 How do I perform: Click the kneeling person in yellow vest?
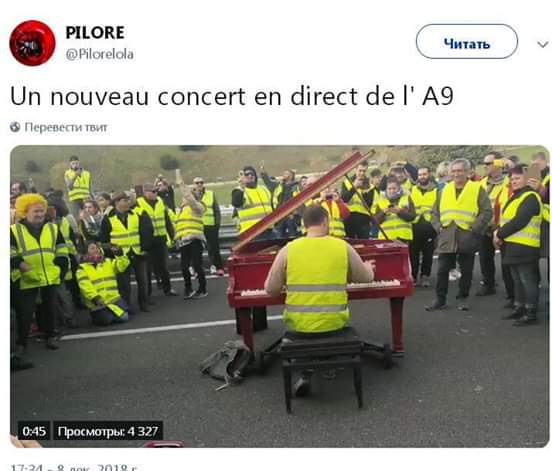tap(103, 284)
